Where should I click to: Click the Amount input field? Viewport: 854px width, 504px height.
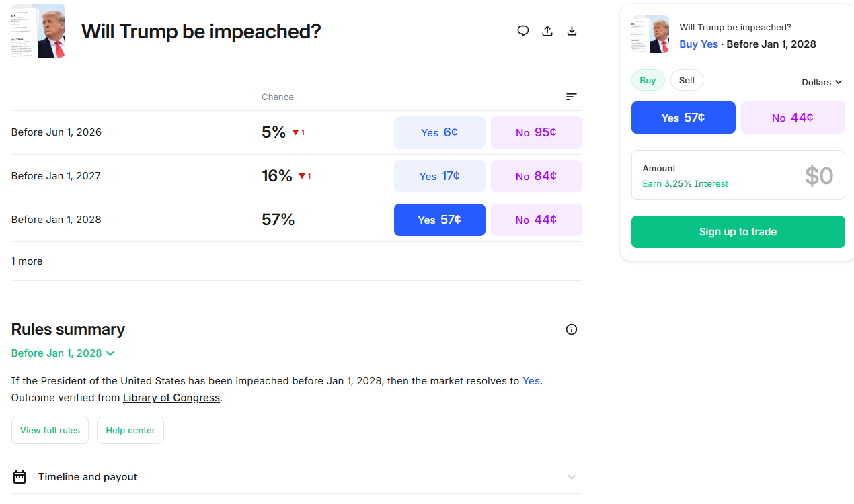pos(738,175)
